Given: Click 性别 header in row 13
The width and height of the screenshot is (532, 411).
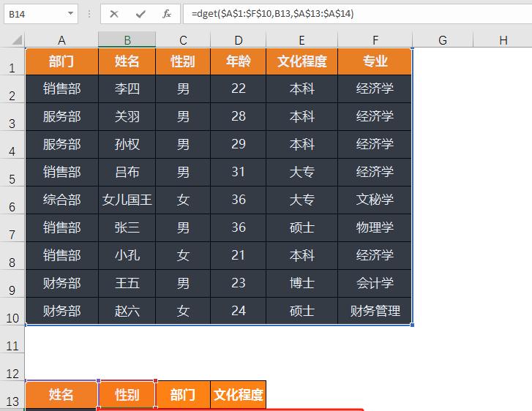Looking at the screenshot, I should pos(127,395).
